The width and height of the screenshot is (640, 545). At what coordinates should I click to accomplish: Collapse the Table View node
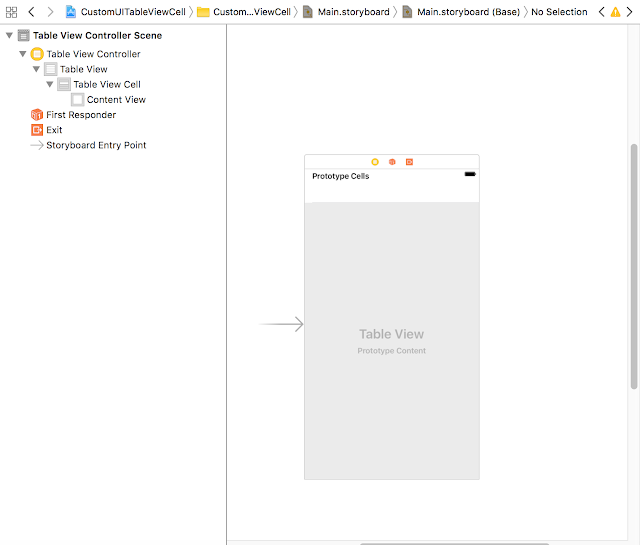pos(36,69)
